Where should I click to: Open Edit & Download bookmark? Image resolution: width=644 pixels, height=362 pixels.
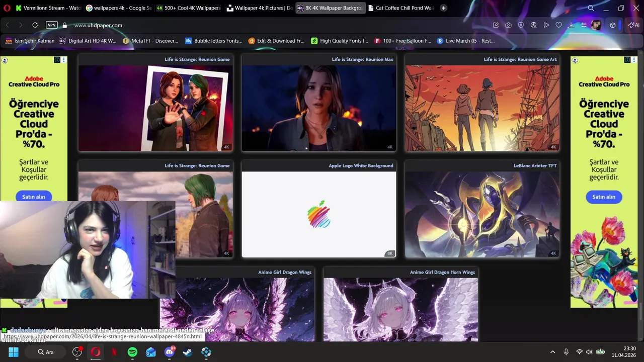pyautogui.click(x=276, y=41)
